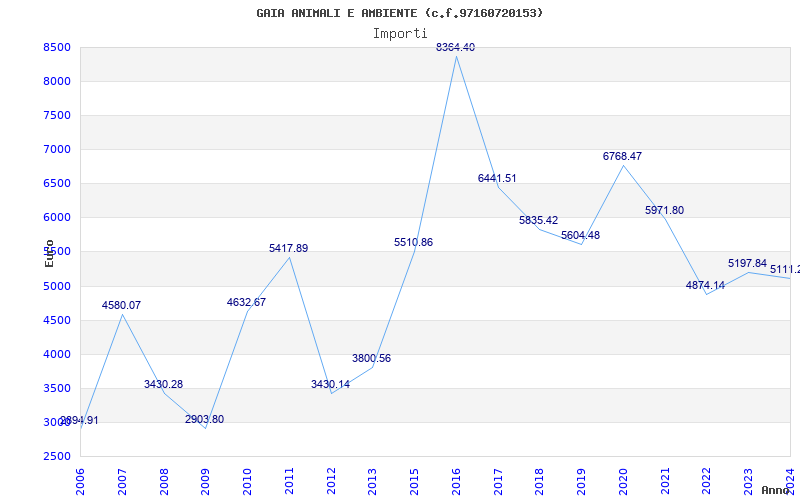Click the 2013 x-axis year label
The height and width of the screenshot is (500, 800).
tap(372, 482)
